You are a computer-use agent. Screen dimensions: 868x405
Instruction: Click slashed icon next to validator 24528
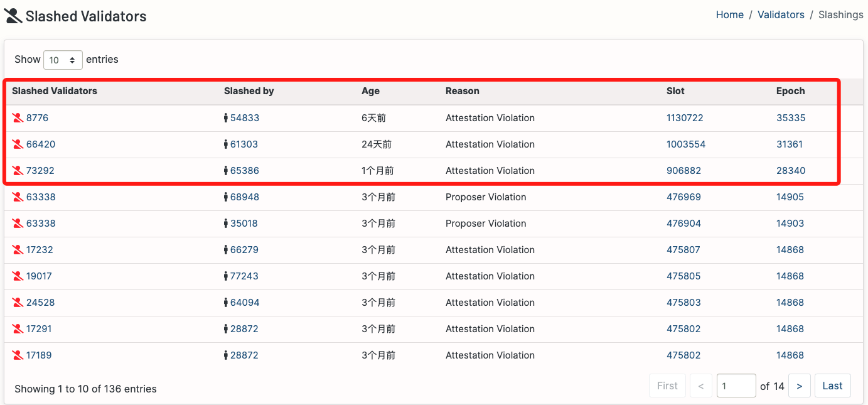(x=18, y=303)
